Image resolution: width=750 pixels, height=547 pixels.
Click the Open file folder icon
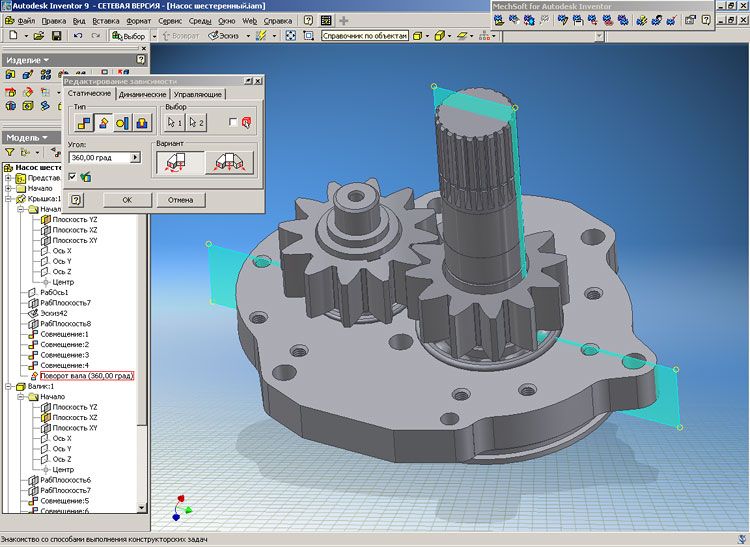click(x=39, y=36)
